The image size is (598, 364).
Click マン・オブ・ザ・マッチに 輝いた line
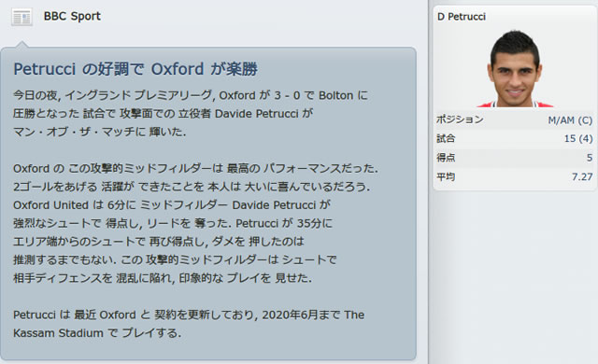tap(100, 132)
